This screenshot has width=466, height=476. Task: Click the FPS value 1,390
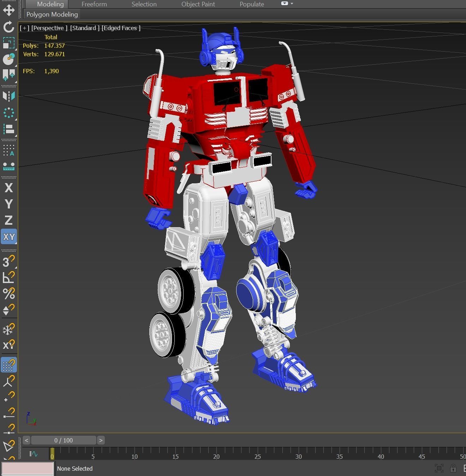click(52, 71)
